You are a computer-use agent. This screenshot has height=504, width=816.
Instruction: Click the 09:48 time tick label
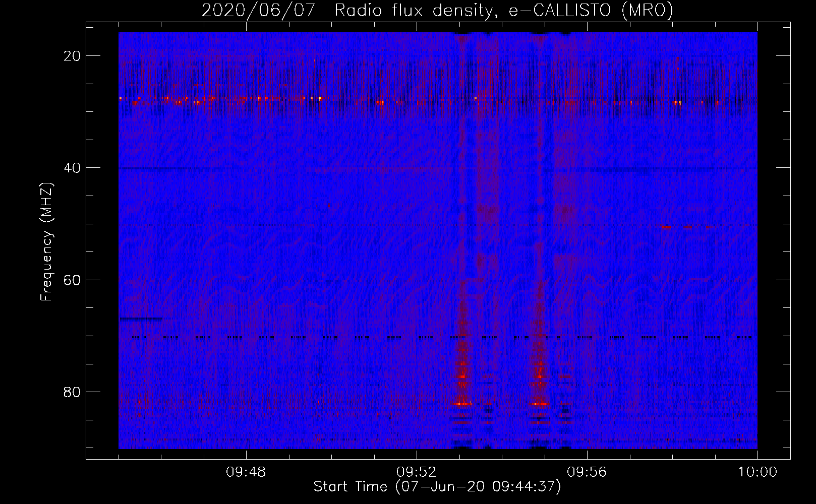pos(246,472)
